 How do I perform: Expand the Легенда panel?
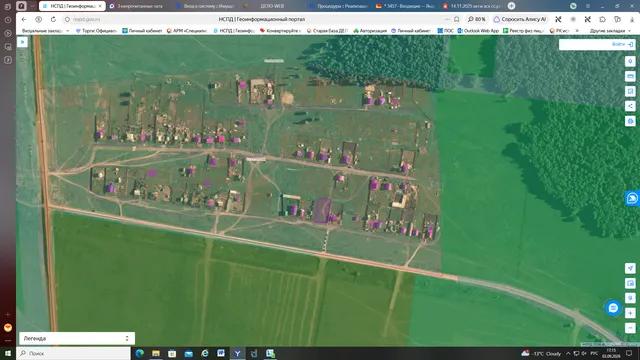[x=77, y=338]
